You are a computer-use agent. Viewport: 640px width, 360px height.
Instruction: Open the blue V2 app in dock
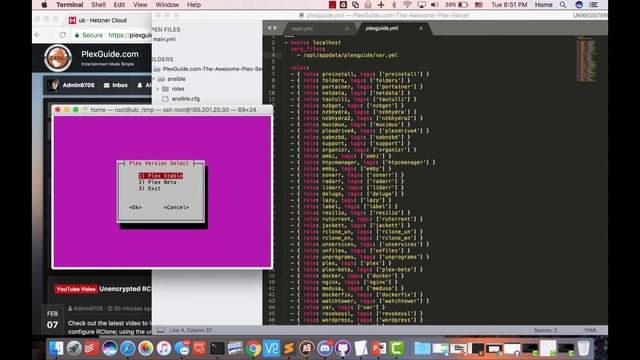coord(271,348)
